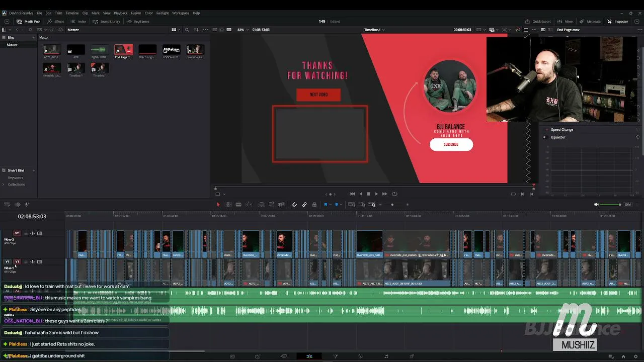Select the Master bin
Image resolution: width=644 pixels, height=362 pixels.
[12, 45]
